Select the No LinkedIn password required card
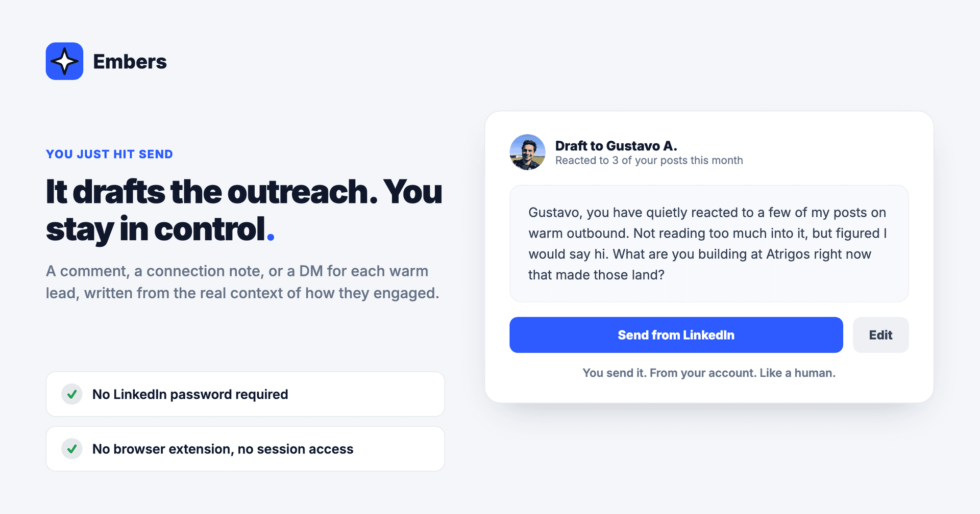The image size is (980, 514). 245,394
